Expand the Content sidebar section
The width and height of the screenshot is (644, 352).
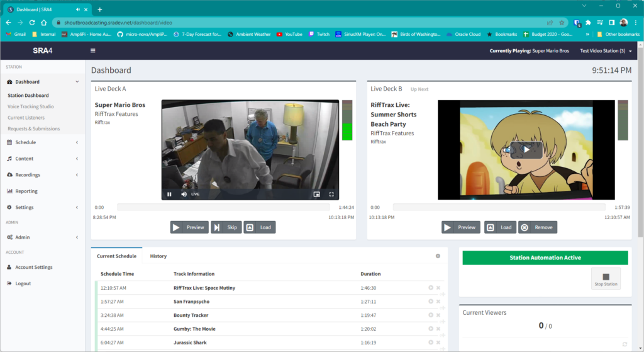click(x=42, y=159)
